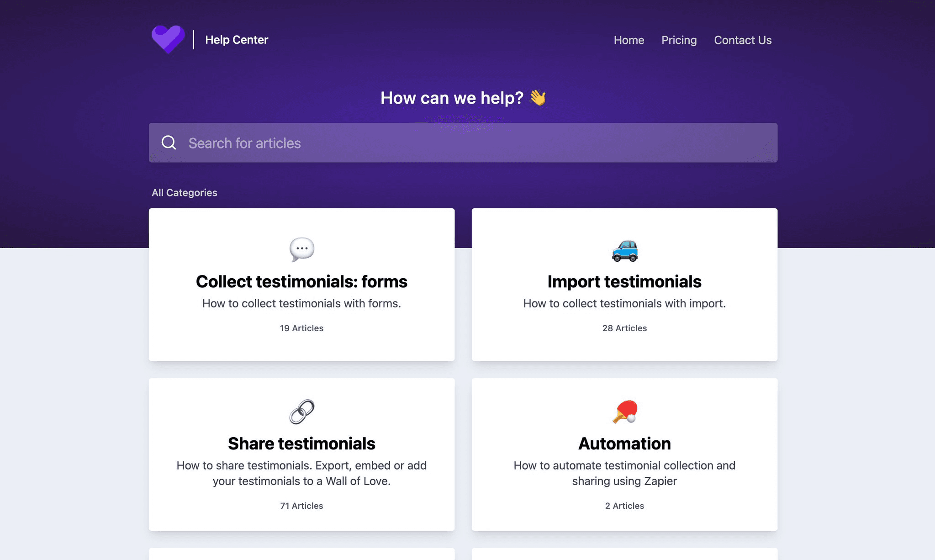Open the Contact Us page
This screenshot has width=935, height=560.
pos(742,40)
